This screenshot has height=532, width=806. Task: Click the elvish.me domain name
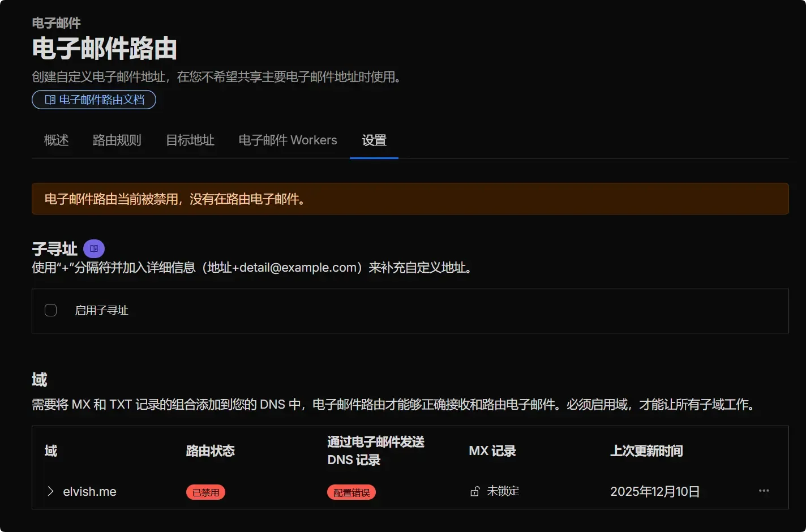[89, 491]
